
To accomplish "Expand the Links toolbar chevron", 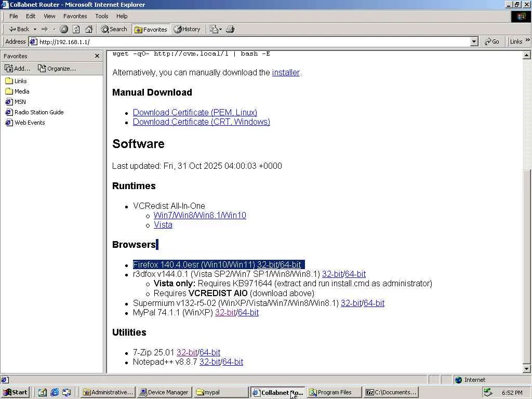I will 528,40.
